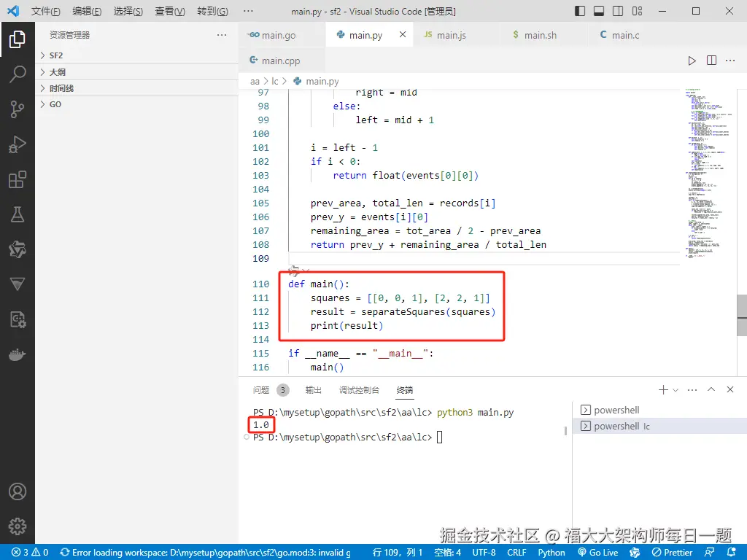This screenshot has width=747, height=560.
Task: Open the Extensions view
Action: coord(18,179)
